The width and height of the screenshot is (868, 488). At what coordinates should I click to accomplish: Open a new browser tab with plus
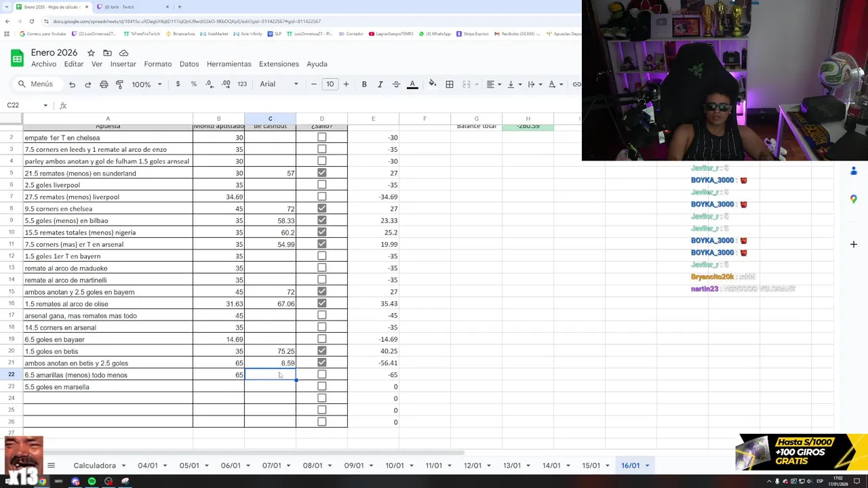pyautogui.click(x=179, y=7)
